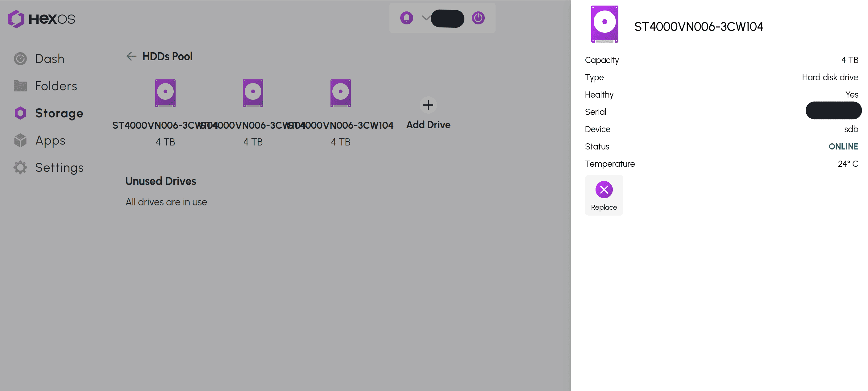Click the redacted Serial value
The width and height of the screenshot is (868, 391).
tap(833, 110)
